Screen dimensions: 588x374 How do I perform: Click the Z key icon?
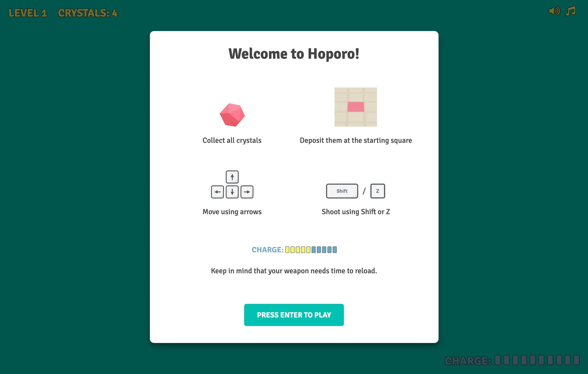377,191
